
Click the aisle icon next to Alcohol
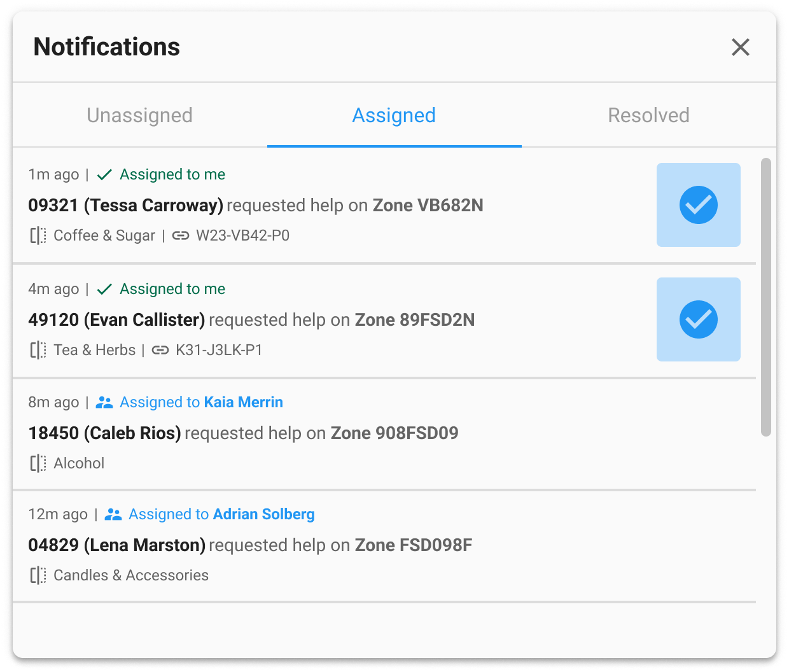coord(38,463)
